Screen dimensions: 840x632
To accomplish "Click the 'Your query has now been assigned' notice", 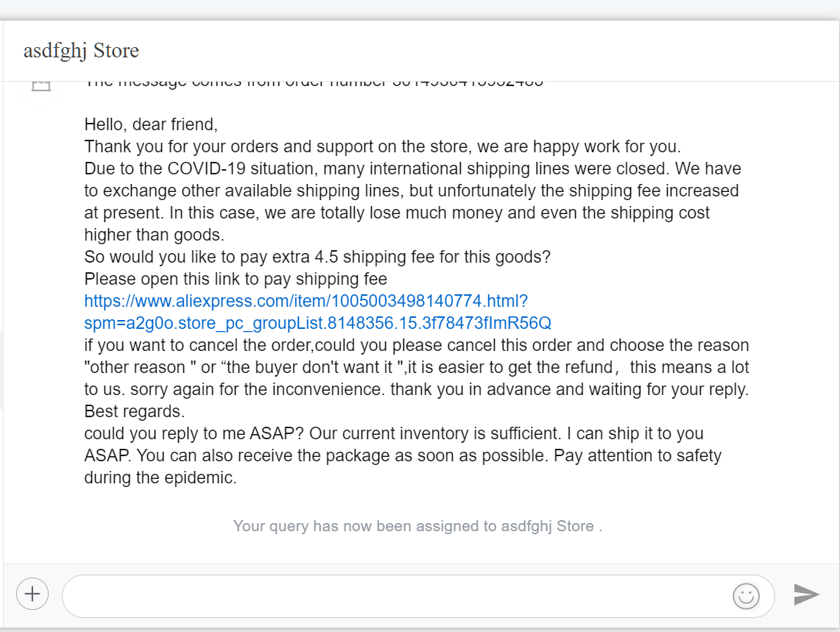I will (418, 526).
